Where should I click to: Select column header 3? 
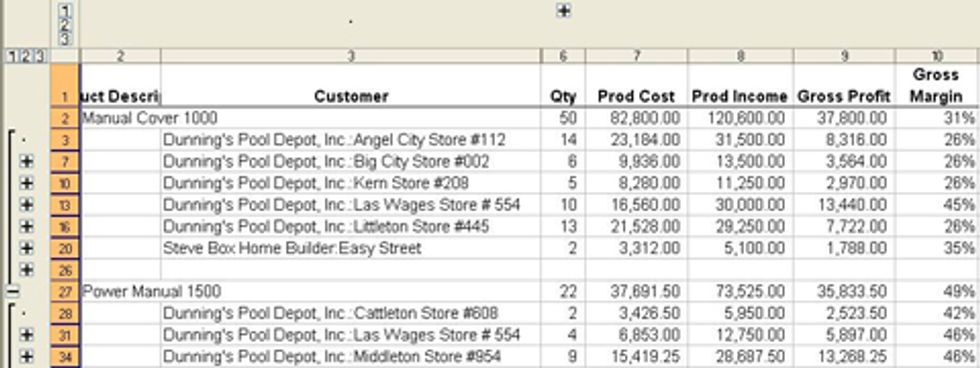351,56
